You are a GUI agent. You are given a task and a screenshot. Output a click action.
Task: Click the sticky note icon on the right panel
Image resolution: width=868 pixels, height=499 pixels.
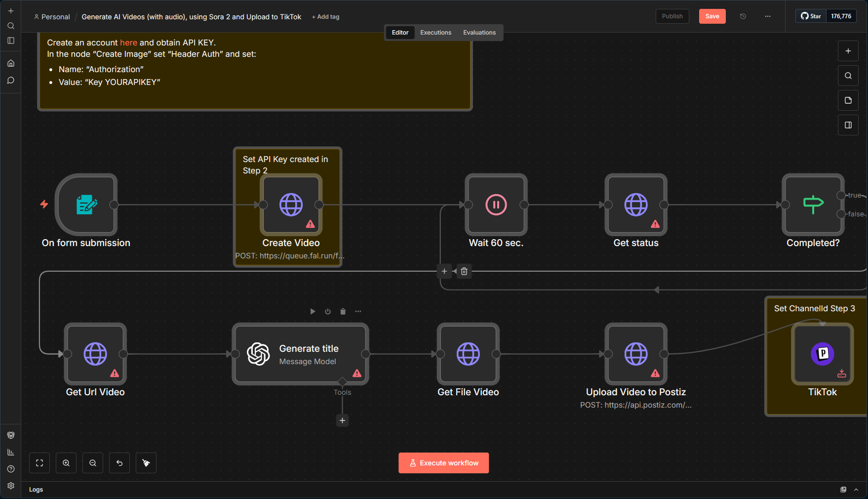(x=848, y=100)
